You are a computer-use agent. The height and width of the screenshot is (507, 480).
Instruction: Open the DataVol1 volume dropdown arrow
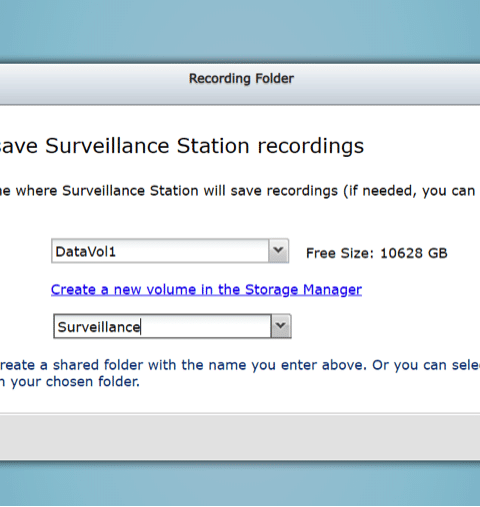[278, 251]
